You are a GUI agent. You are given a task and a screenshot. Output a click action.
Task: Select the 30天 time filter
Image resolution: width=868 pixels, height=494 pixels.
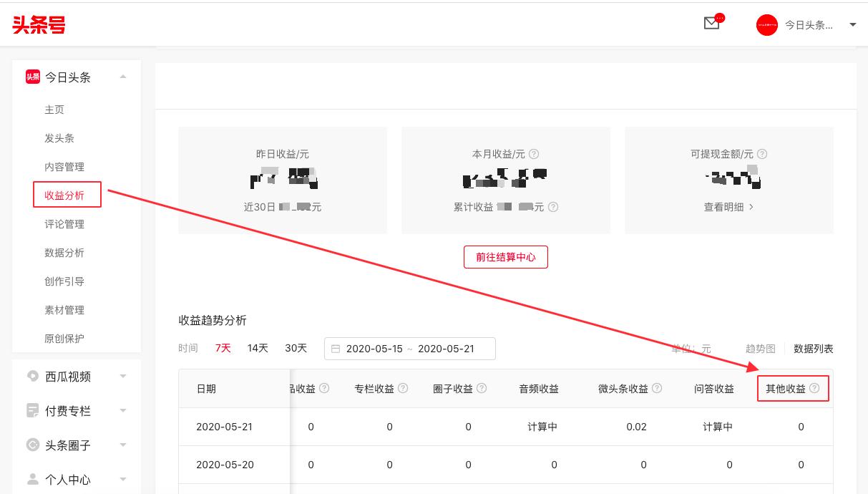coord(296,348)
